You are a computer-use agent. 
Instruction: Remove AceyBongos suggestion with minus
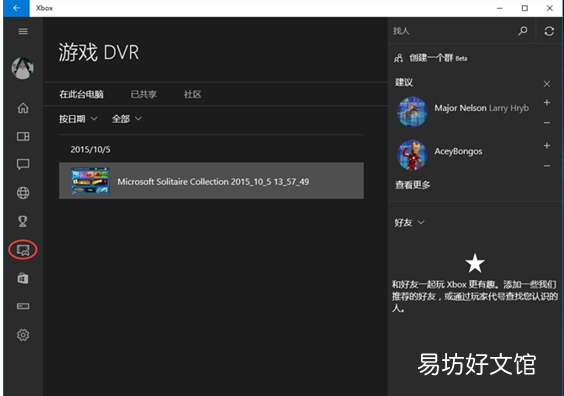pyautogui.click(x=547, y=166)
